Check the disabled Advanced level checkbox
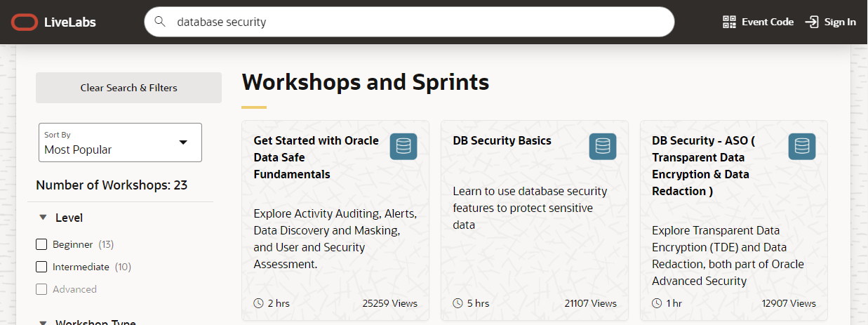 tap(41, 289)
